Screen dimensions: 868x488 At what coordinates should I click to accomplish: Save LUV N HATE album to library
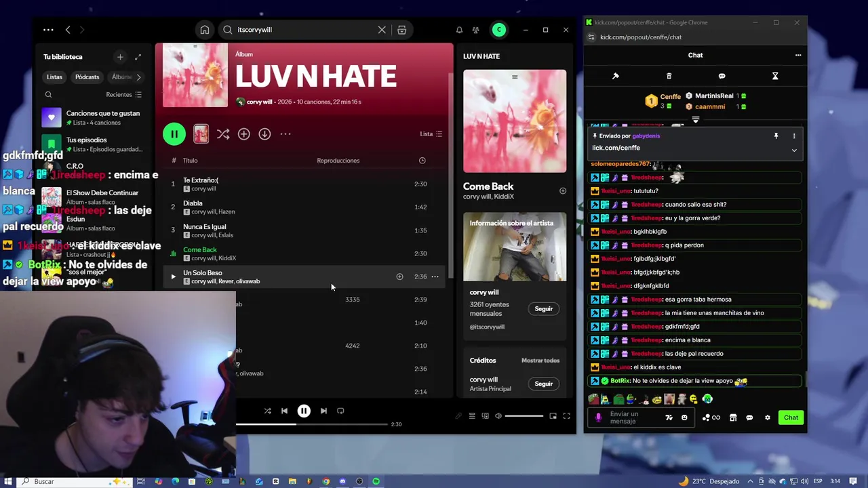tap(243, 134)
